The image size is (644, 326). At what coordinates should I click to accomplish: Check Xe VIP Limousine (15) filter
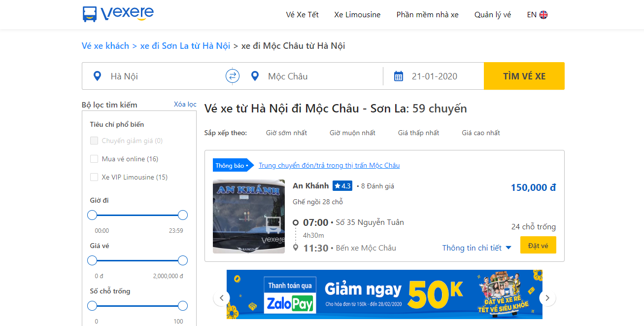94,177
